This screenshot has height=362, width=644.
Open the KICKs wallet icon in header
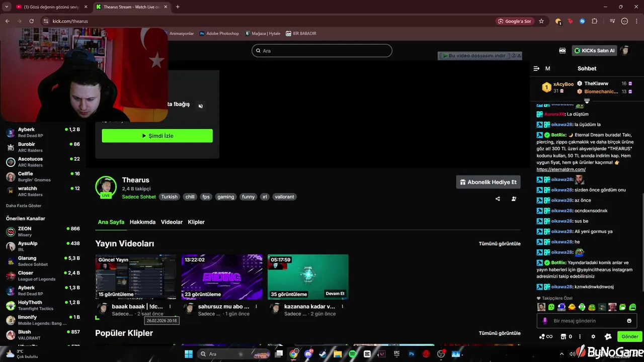click(562, 51)
